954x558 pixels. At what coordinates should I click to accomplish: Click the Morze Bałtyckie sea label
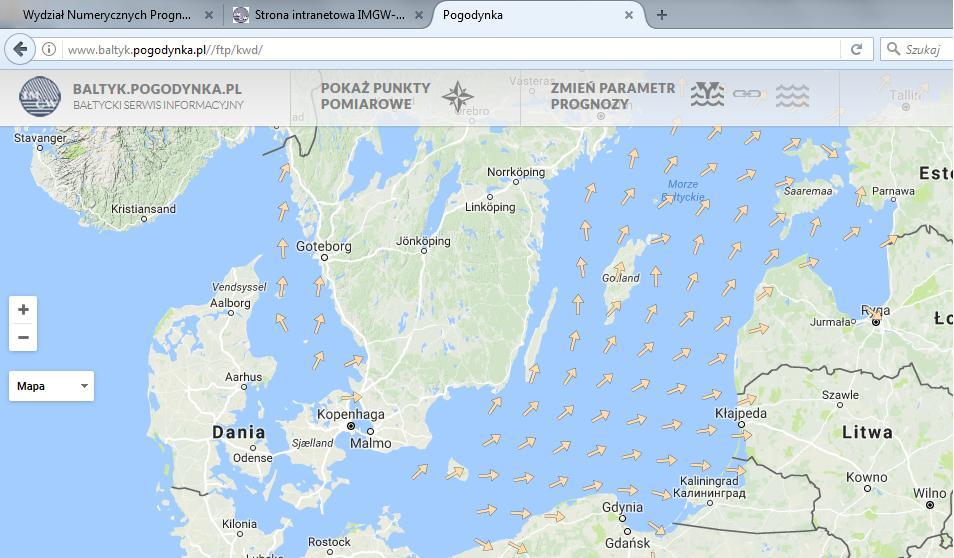[x=683, y=190]
